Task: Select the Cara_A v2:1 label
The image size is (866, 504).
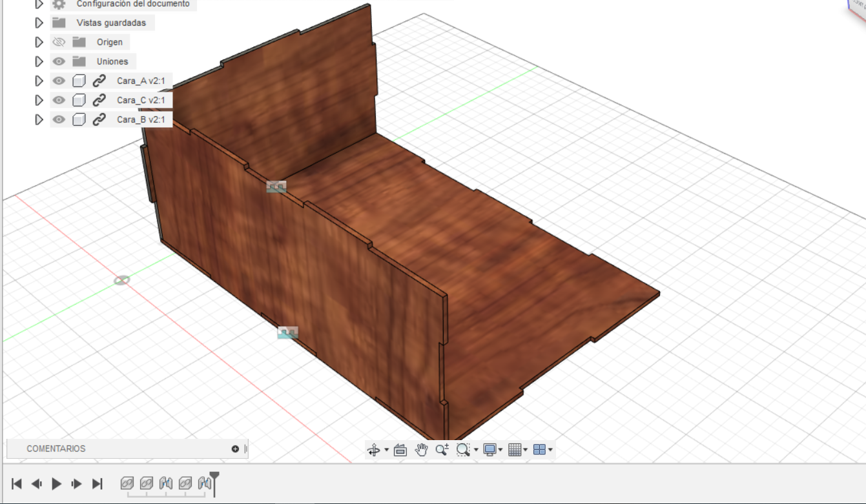Action: 141,81
